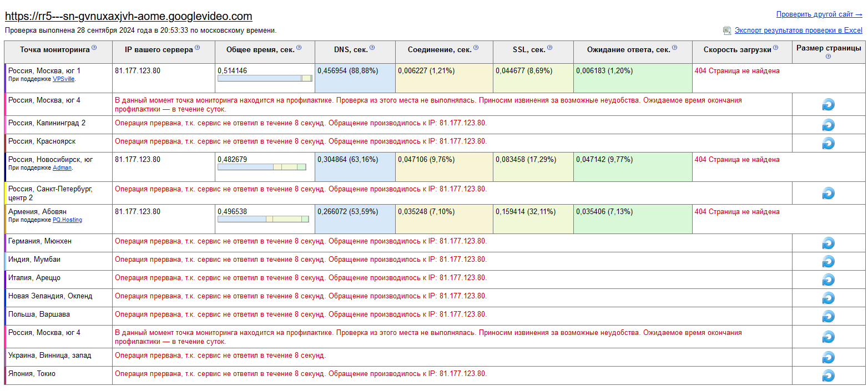Click the help icon next to Точка мониторинга
Image resolution: width=868 pixels, height=391 pixels.
94,48
